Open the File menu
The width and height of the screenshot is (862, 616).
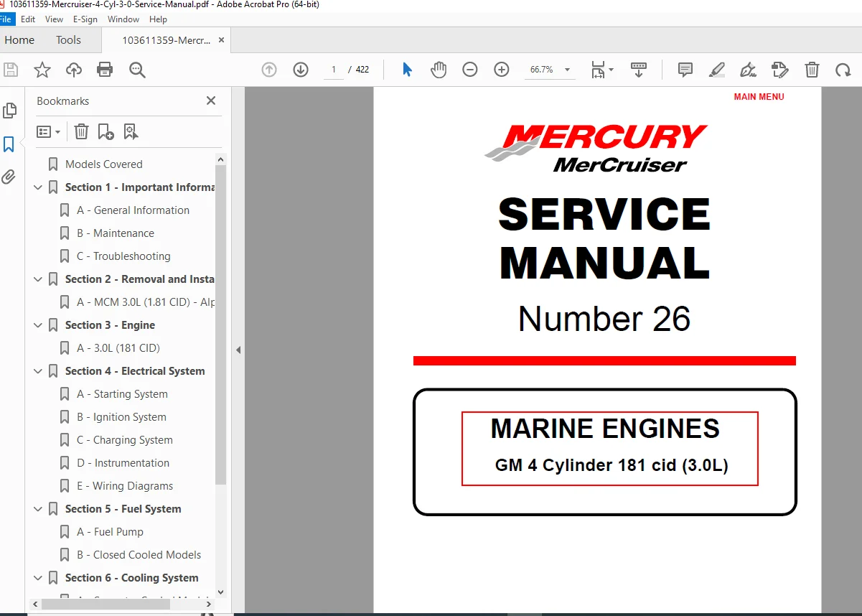tap(6, 19)
